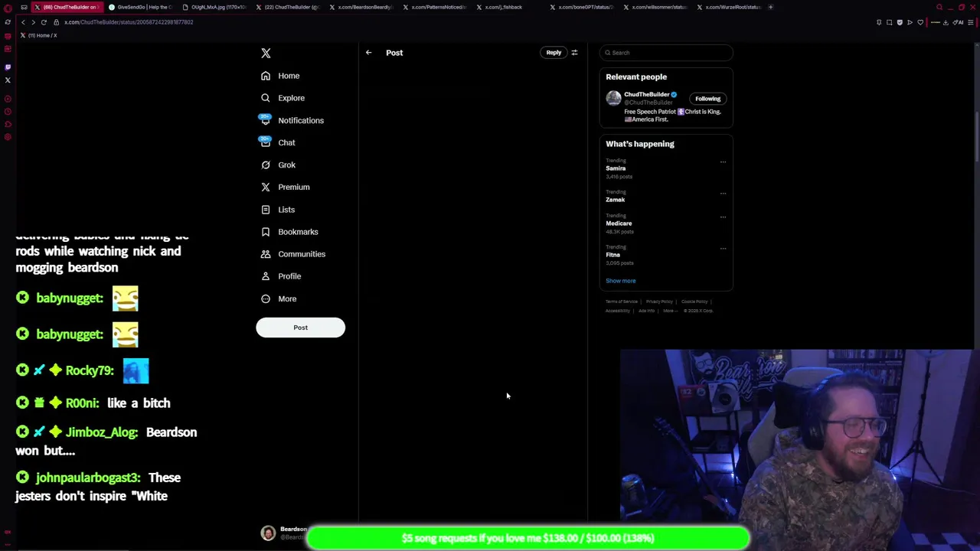Click Beardson account avatar at bottom
This screenshot has height=551, width=980.
coord(268,533)
